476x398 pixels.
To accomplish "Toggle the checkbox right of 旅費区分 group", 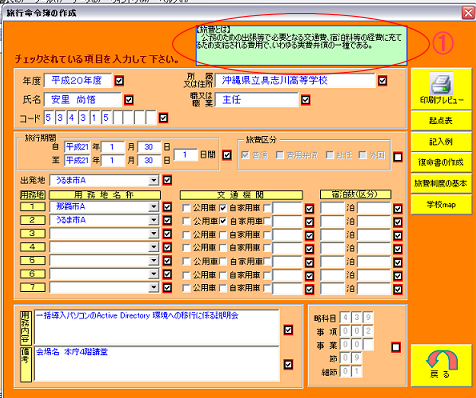I will [x=398, y=157].
